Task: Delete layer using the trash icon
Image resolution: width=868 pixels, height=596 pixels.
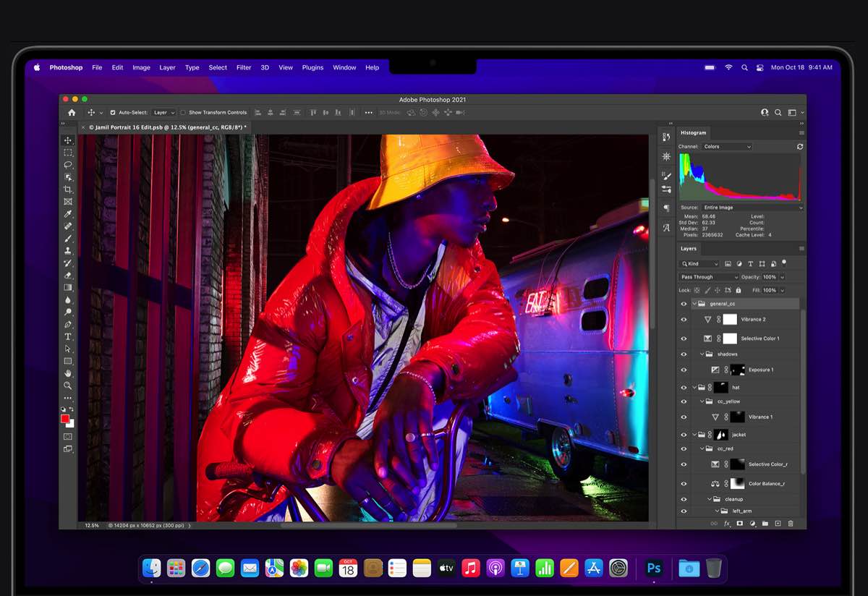Action: tap(791, 523)
